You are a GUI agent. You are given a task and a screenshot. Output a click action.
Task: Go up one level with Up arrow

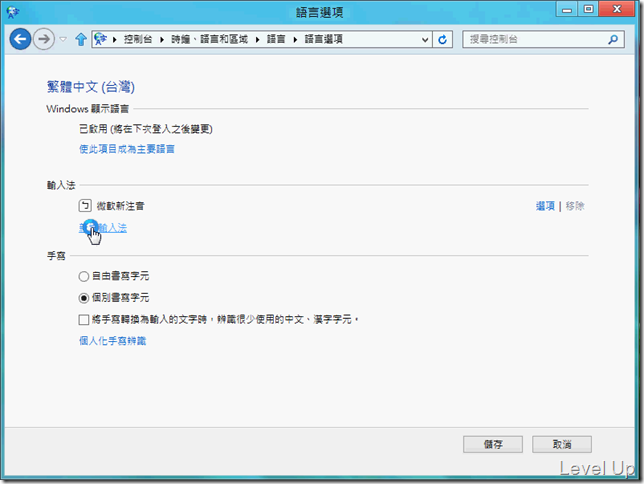coord(80,39)
